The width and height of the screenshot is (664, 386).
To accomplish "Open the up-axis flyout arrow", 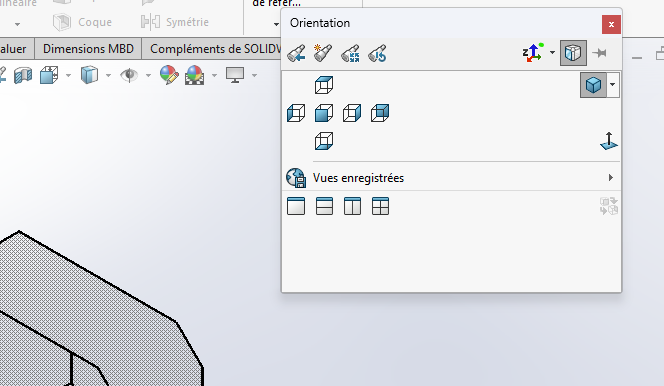I will pos(552,53).
